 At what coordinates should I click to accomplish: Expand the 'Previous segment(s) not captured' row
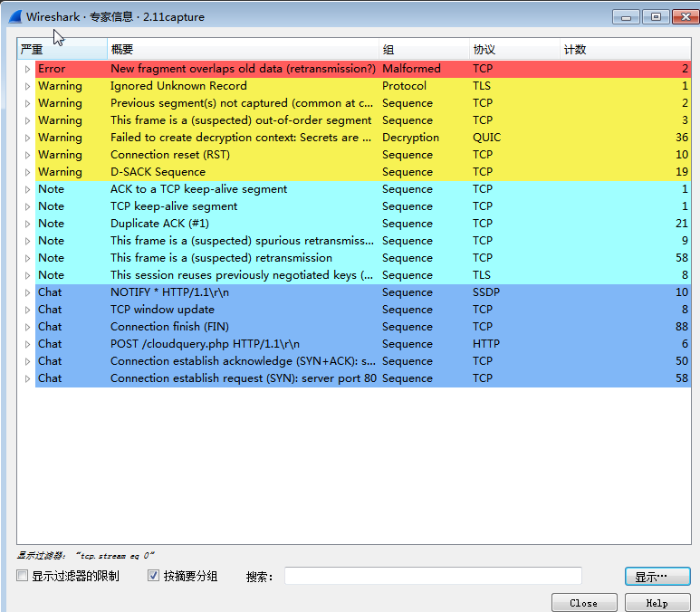(x=27, y=103)
